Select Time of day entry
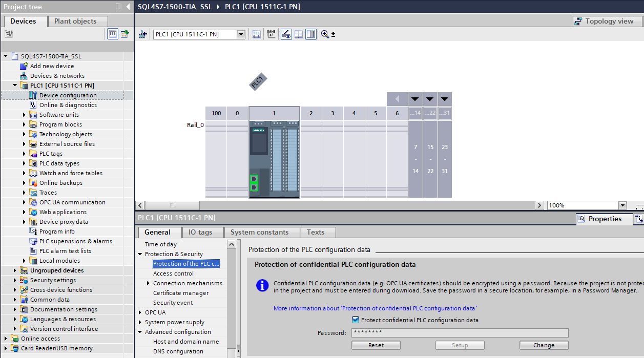 (x=161, y=244)
